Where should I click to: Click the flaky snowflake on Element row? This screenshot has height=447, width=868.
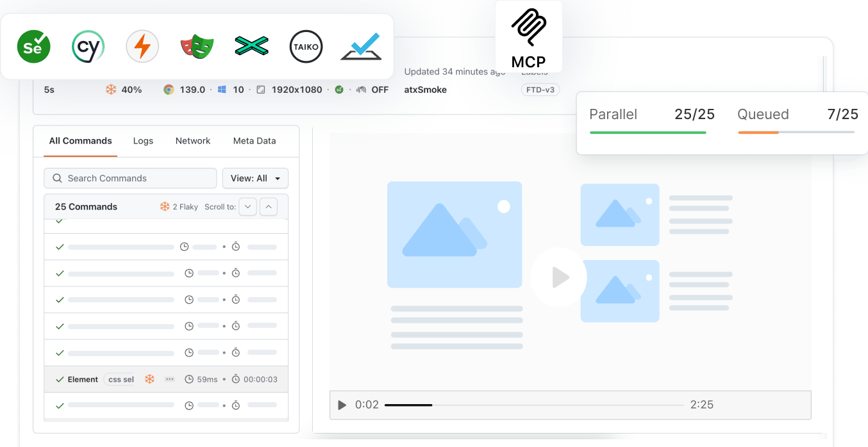pos(149,379)
